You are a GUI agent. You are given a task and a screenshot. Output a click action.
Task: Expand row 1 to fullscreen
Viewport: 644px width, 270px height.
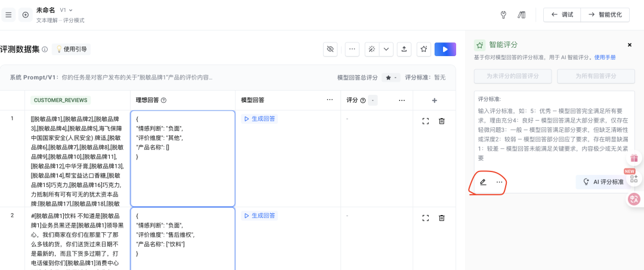(426, 121)
